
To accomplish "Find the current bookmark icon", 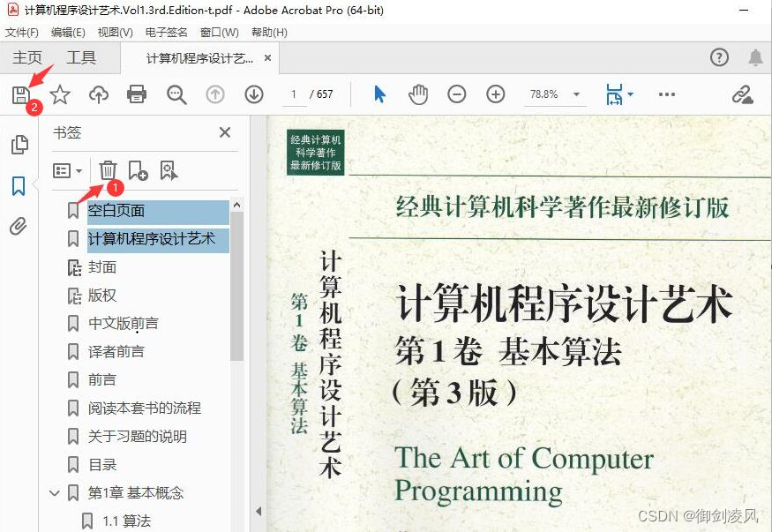I will pos(169,170).
